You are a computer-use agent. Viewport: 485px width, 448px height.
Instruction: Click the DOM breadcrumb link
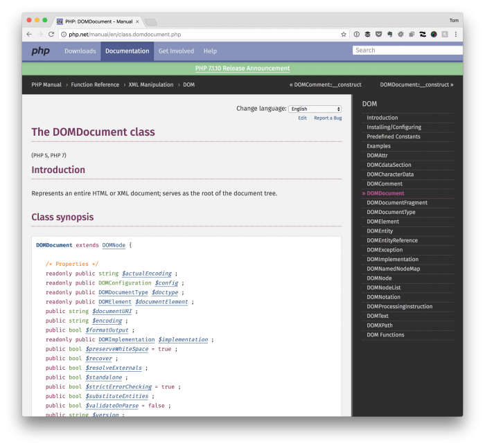tap(188, 84)
